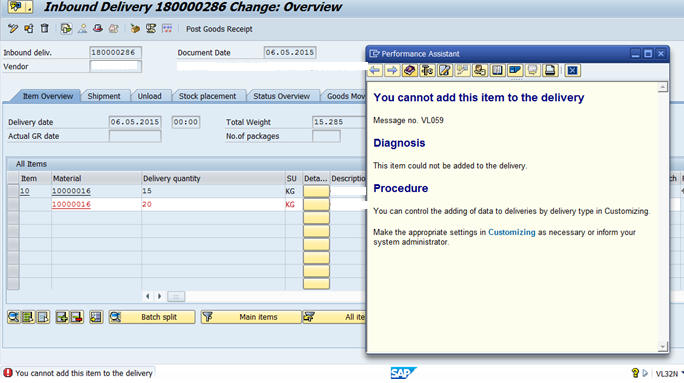Click the blue X cancel icon in Assistant toolbar

tap(573, 70)
